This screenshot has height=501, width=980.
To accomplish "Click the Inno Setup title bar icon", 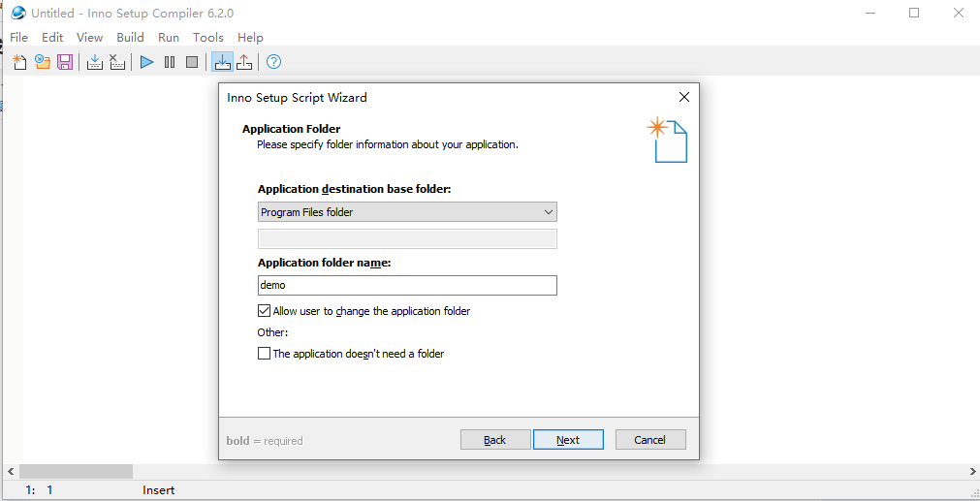I will (x=18, y=13).
